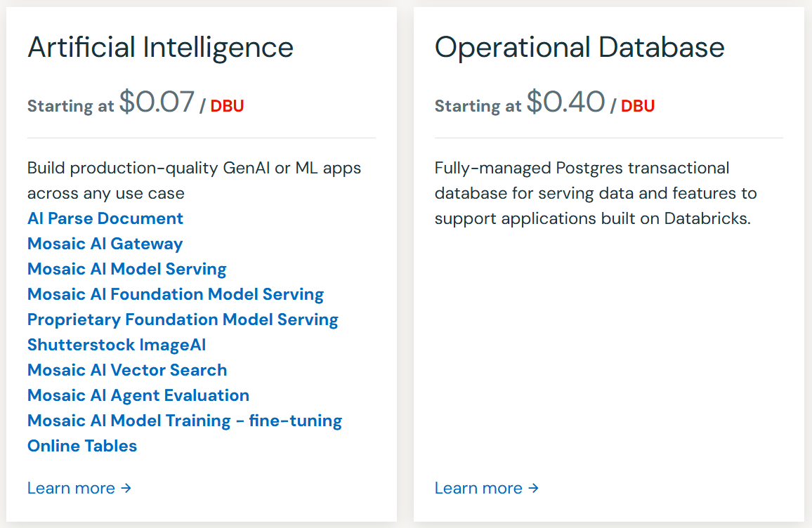Click Learn more on Operational Database card
The width and height of the screenshot is (812, 528).
478,488
